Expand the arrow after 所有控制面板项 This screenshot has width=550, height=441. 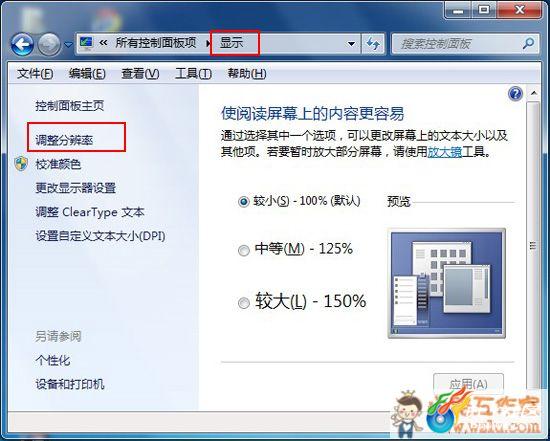208,44
